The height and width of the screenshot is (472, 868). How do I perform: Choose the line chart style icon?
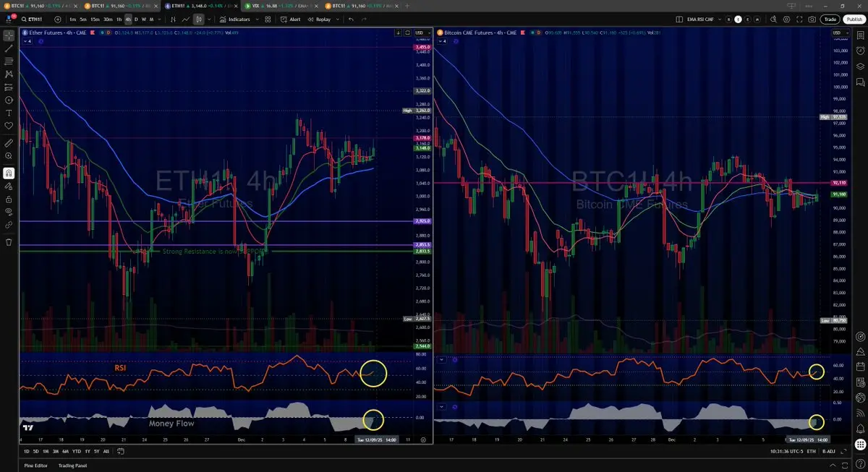pyautogui.click(x=186, y=20)
